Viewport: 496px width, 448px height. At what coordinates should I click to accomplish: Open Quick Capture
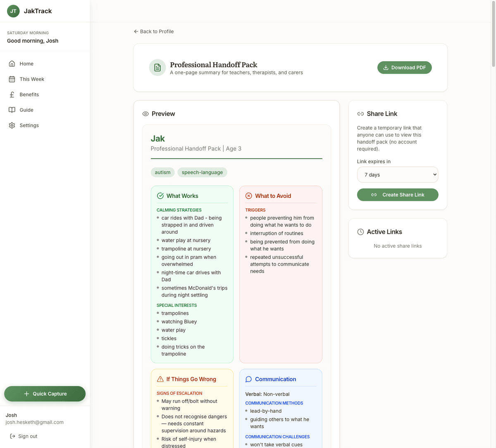(45, 393)
